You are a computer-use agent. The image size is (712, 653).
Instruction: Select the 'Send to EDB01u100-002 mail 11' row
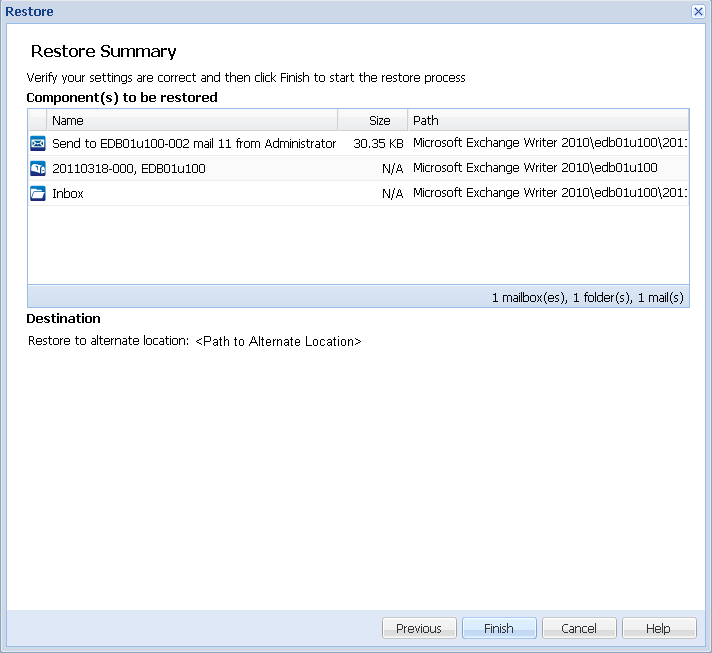(x=194, y=143)
